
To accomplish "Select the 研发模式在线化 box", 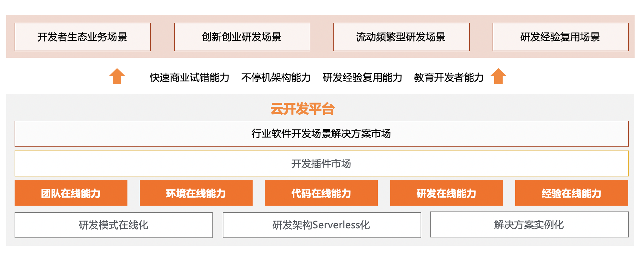I will 114,225.
